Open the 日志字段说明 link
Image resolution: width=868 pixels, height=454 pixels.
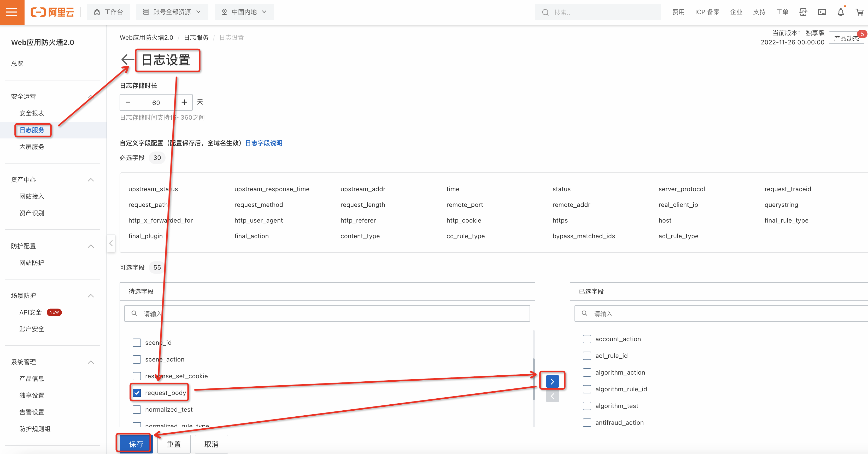[x=263, y=143]
